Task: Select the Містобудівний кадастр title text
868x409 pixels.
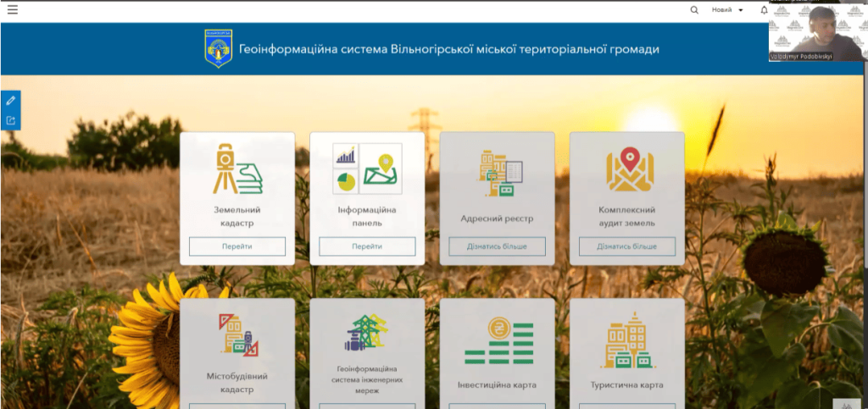Action: 237,383
